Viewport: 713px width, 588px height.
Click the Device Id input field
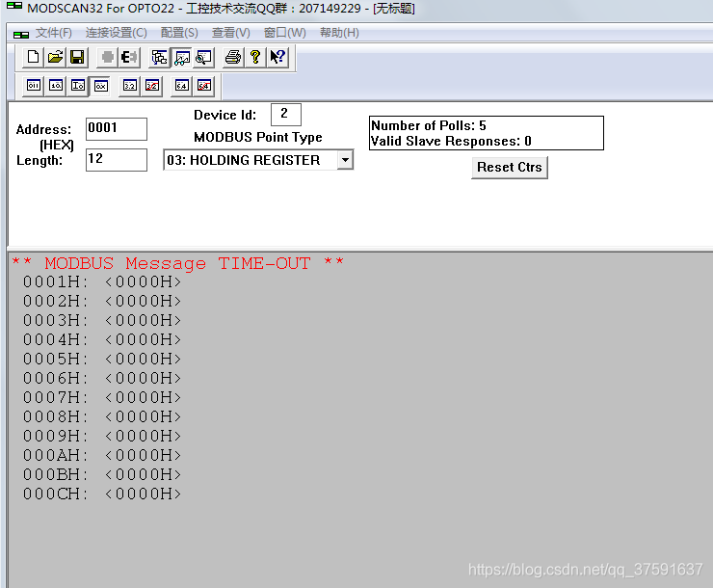coord(286,114)
